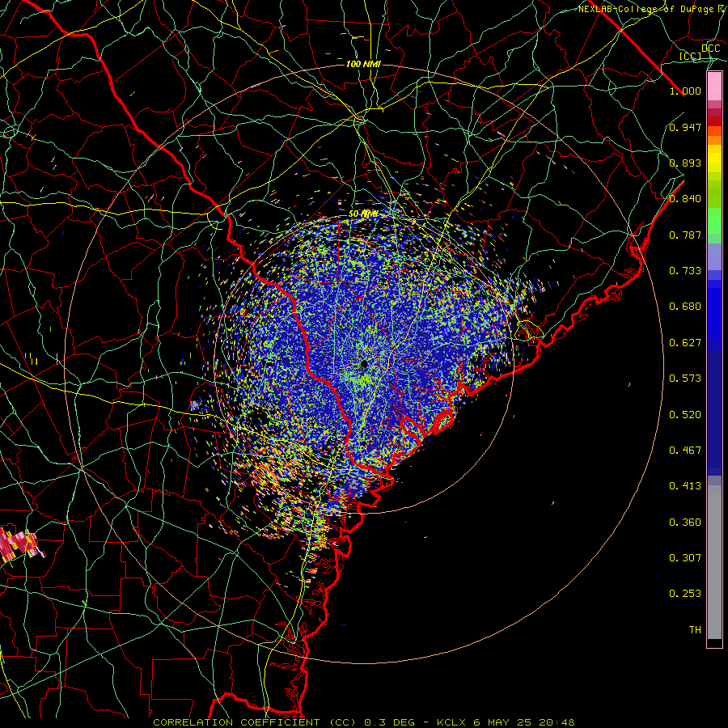The height and width of the screenshot is (728, 728).
Task: Select the 0.520 scale value
Action: pos(685,415)
